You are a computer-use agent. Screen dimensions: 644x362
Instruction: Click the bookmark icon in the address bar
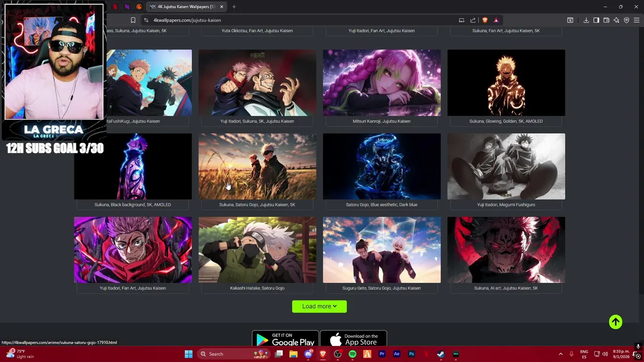133,20
